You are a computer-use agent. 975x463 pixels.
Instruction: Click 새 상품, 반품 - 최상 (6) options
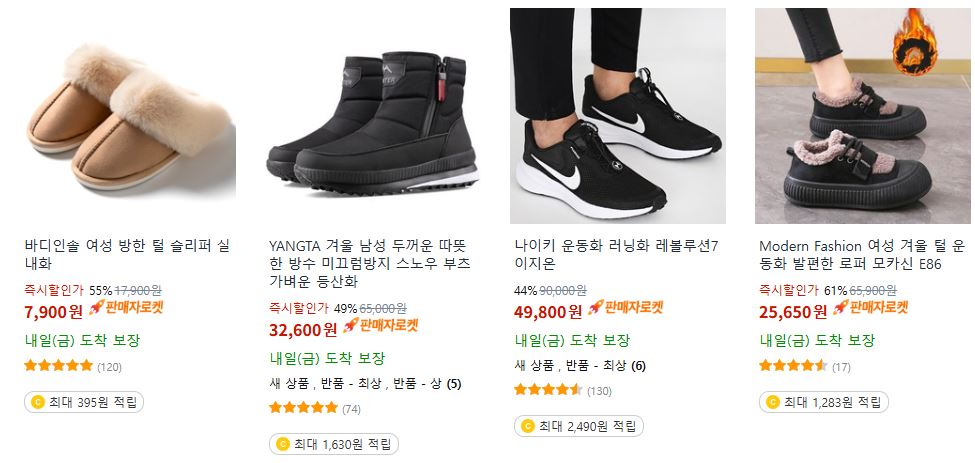(580, 366)
